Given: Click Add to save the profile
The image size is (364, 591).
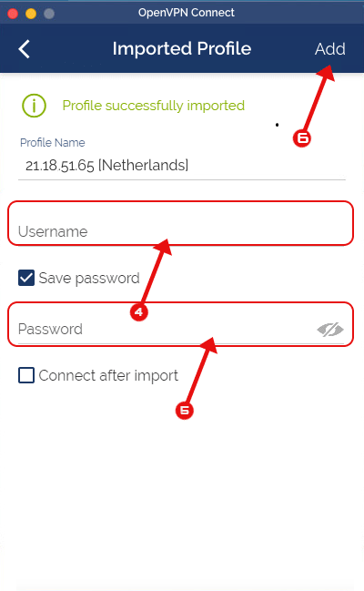Looking at the screenshot, I should [x=330, y=49].
